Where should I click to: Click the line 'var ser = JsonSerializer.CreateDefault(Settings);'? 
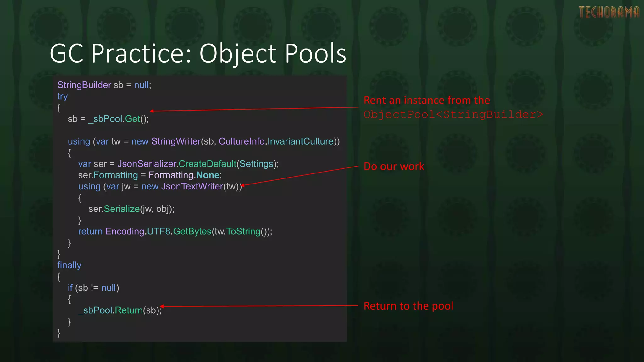click(179, 164)
